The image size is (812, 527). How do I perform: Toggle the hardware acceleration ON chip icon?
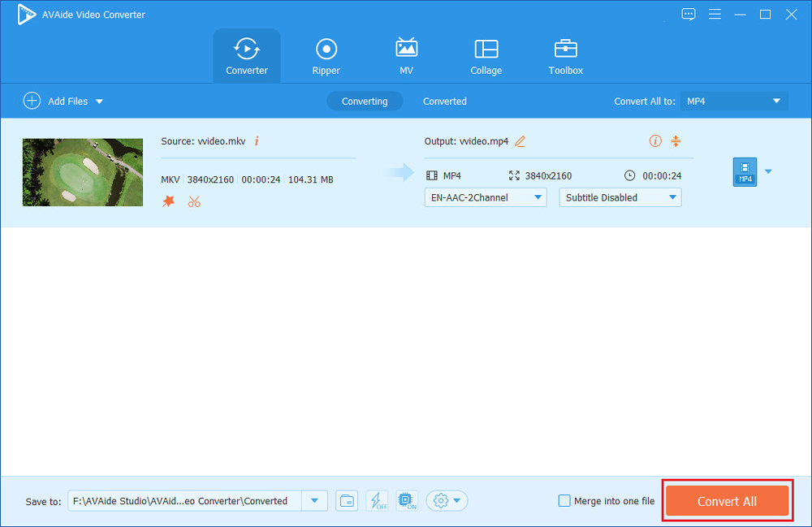(407, 500)
